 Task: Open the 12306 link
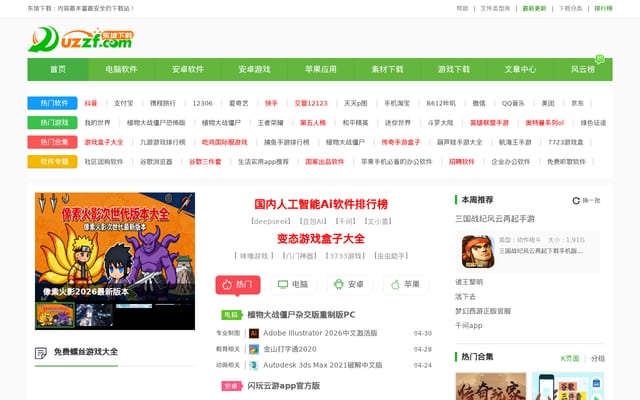tap(202, 103)
